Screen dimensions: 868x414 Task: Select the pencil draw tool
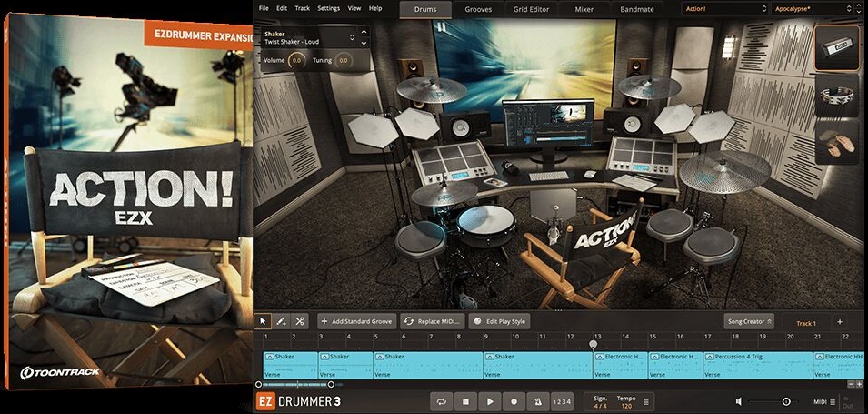tap(282, 321)
